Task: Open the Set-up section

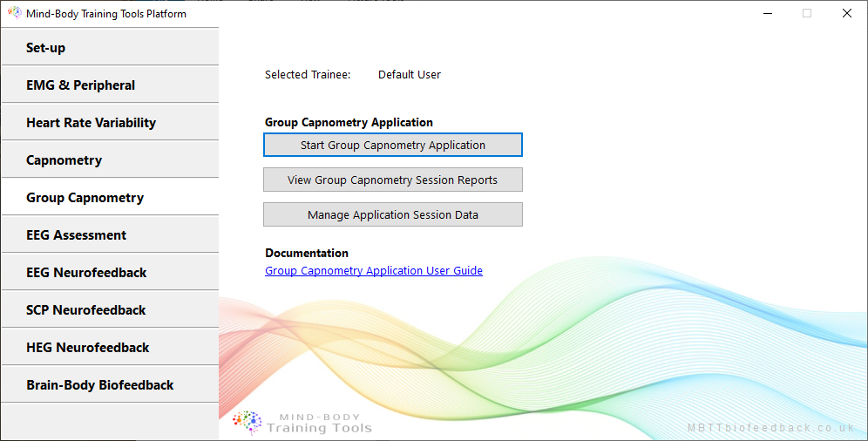Action: click(x=110, y=47)
